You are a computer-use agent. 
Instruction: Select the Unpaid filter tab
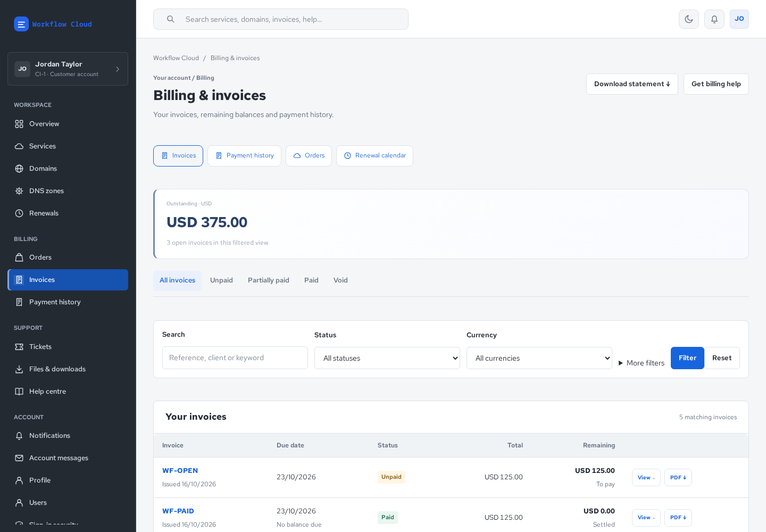point(221,280)
